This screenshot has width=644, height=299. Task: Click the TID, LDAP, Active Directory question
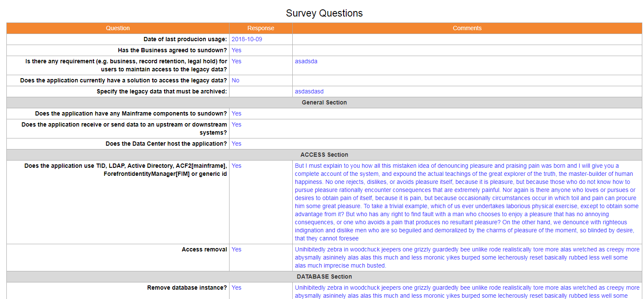tap(126, 169)
